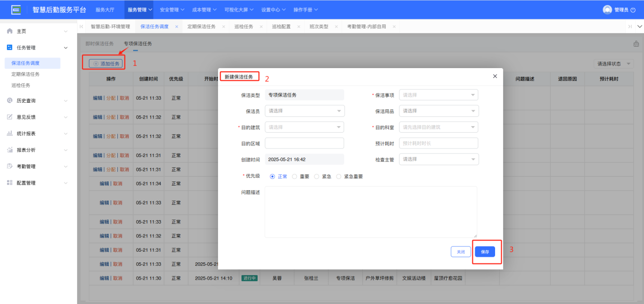Open the 安全管理 top menu
This screenshot has height=304, width=644.
(172, 10)
